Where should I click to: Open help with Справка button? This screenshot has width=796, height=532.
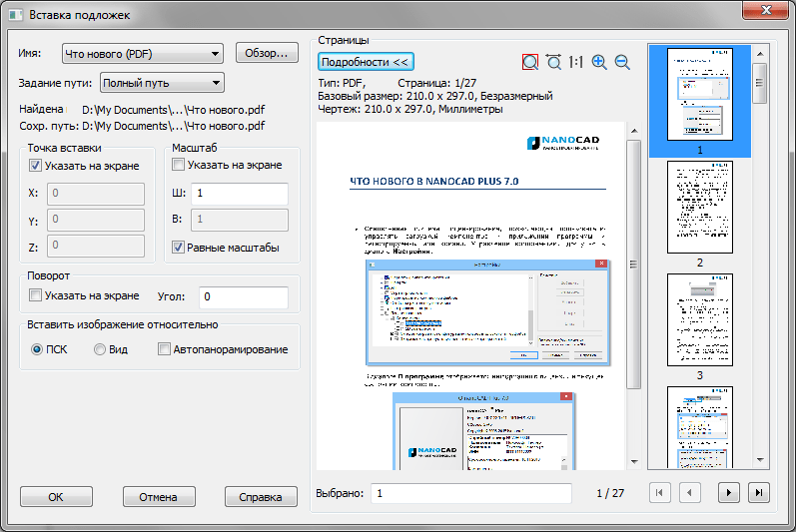(x=261, y=496)
